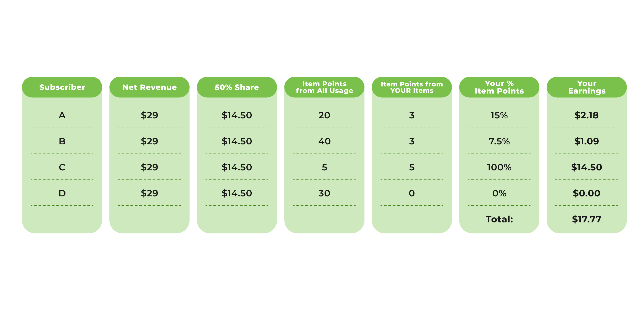
Task: Select Subscriber D row label
Action: [62, 193]
